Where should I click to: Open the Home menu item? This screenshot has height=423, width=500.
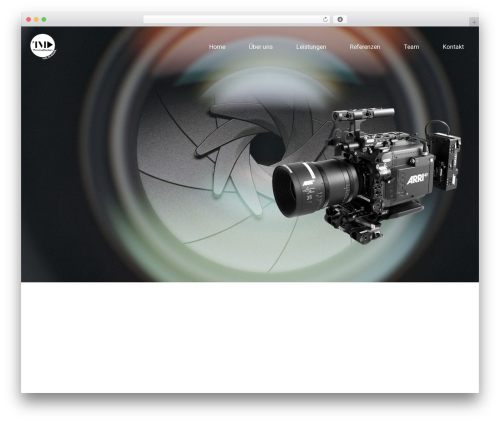217,47
